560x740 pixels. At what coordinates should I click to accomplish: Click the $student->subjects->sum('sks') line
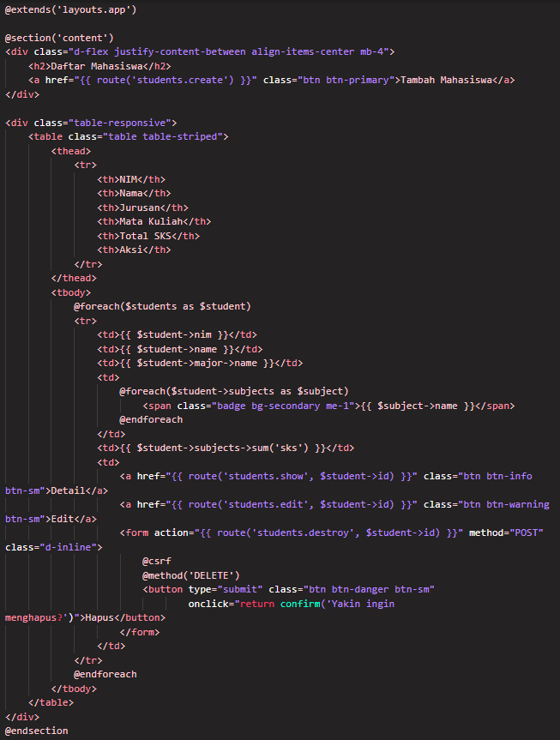coord(226,448)
